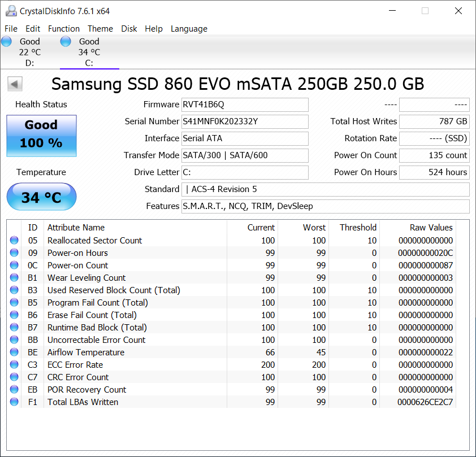Switch to the D: disk tab labeled 22 °C
This screenshot has width=476, height=457.
[x=30, y=52]
